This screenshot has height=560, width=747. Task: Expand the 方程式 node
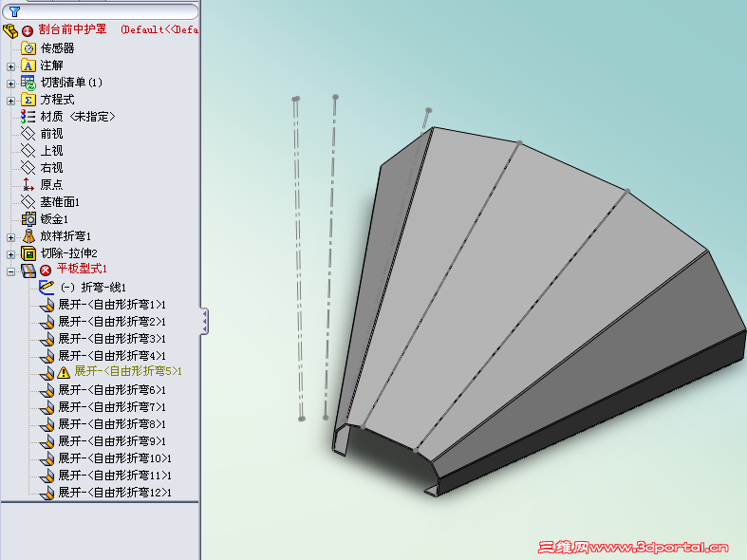pyautogui.click(x=10, y=101)
